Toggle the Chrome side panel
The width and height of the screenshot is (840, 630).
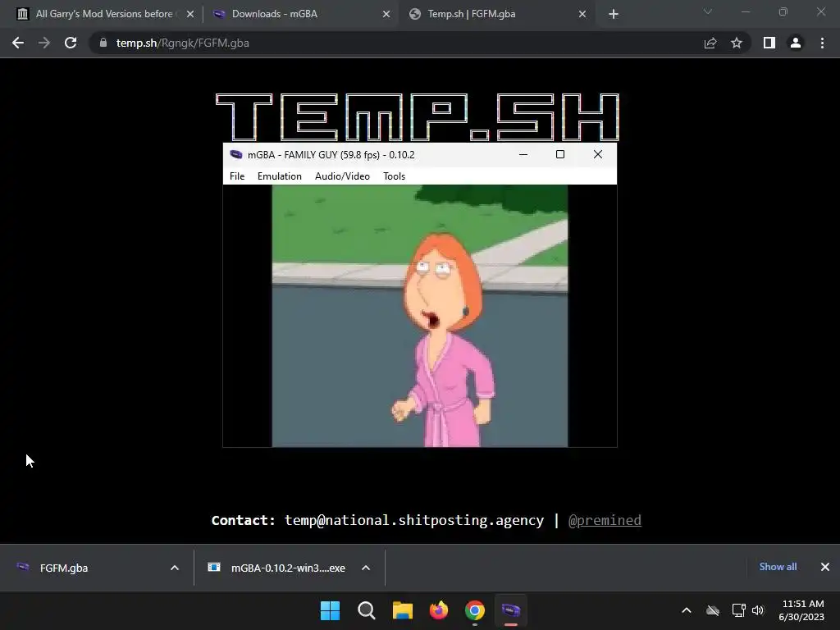pyautogui.click(x=769, y=43)
